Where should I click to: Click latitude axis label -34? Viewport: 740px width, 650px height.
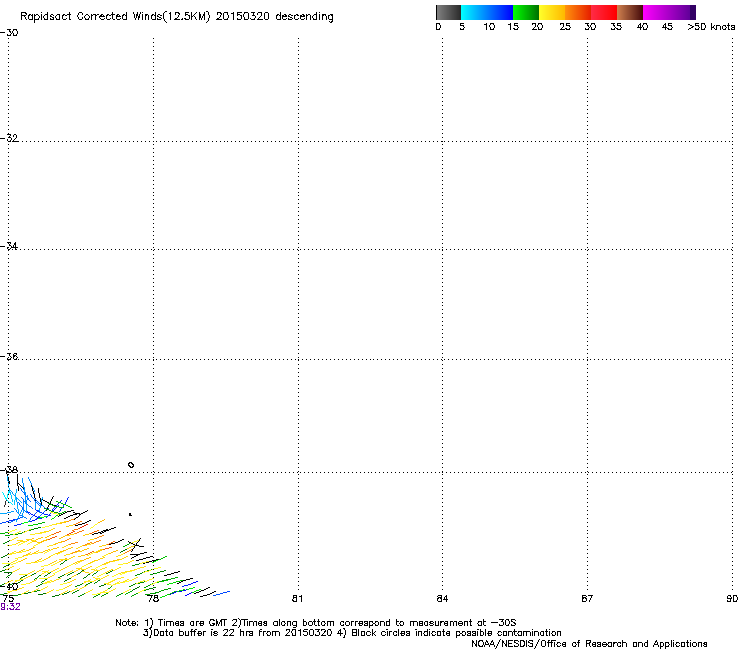[x=9, y=246]
